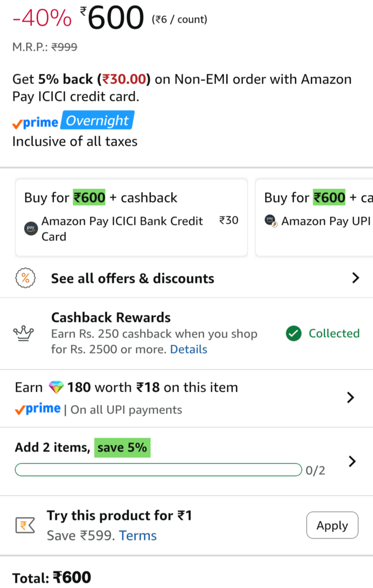373x588 pixels.
Task: Open Terms link for ₹1 trial
Action: click(137, 536)
